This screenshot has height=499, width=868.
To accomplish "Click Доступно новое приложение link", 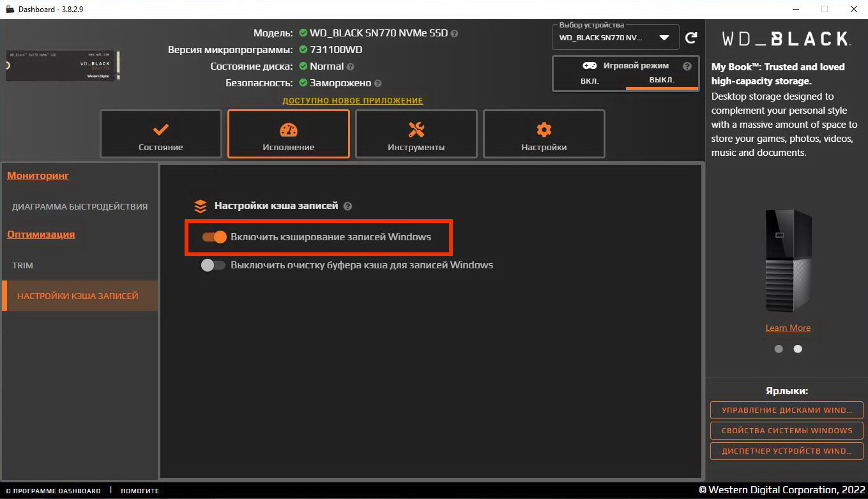I will coord(353,101).
